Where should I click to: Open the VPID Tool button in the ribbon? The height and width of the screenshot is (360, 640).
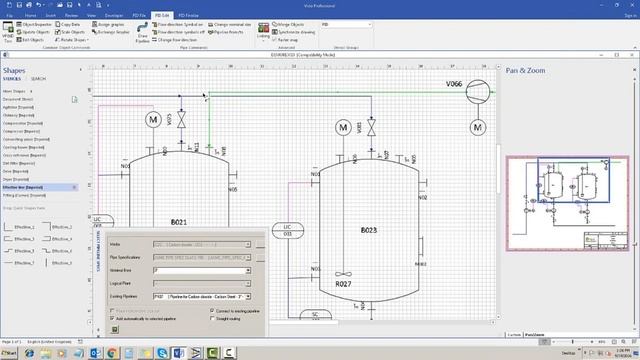8,32
